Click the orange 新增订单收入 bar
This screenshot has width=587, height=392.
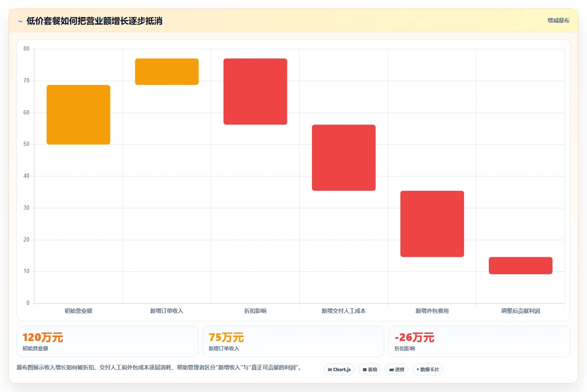pyautogui.click(x=167, y=72)
